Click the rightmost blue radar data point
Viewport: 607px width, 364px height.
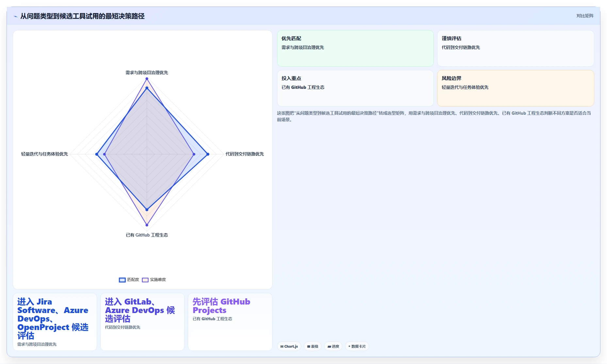[208, 154]
